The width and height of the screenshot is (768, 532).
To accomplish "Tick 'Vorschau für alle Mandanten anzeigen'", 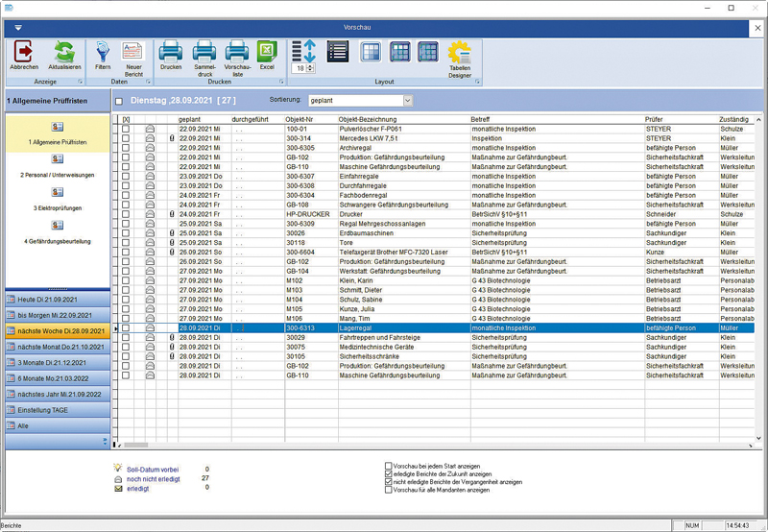I will click(388, 490).
